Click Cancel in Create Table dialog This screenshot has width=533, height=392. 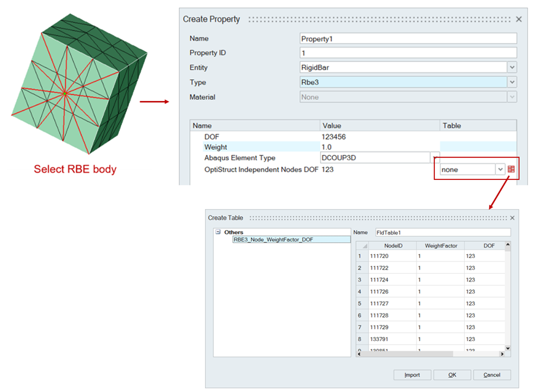(491, 375)
